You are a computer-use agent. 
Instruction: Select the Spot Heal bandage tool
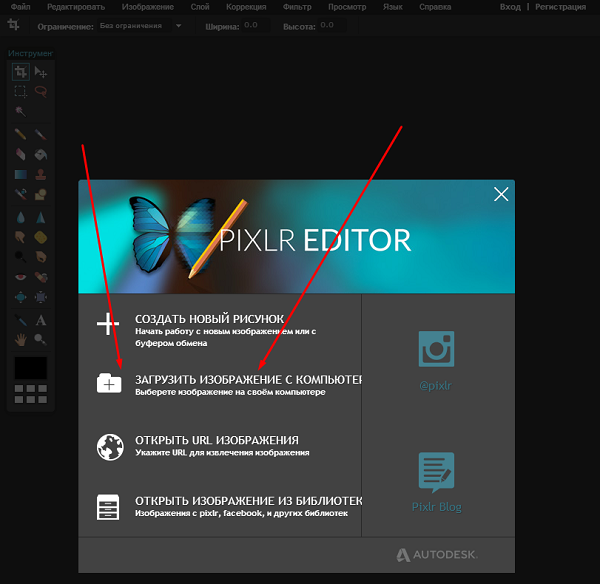41,277
